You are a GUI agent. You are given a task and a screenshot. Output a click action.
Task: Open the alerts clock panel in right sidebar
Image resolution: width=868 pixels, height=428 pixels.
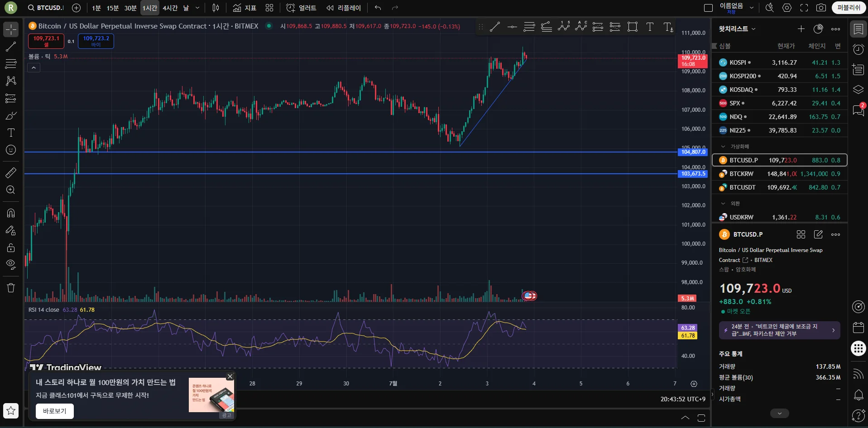(x=858, y=49)
